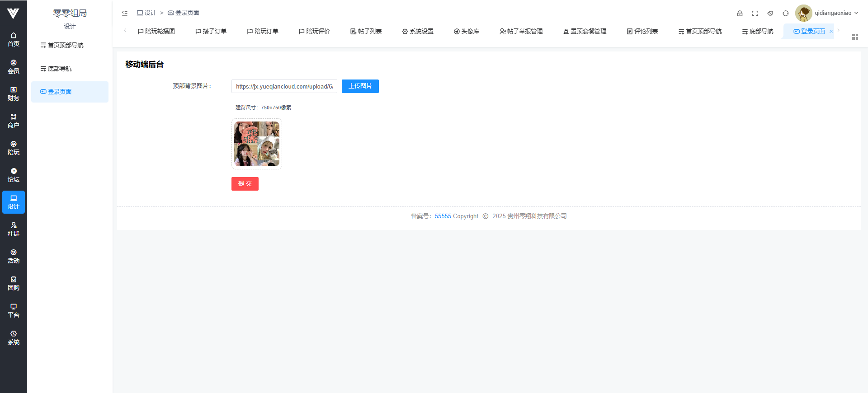Collapse the sidebar menu icon

coord(125,13)
